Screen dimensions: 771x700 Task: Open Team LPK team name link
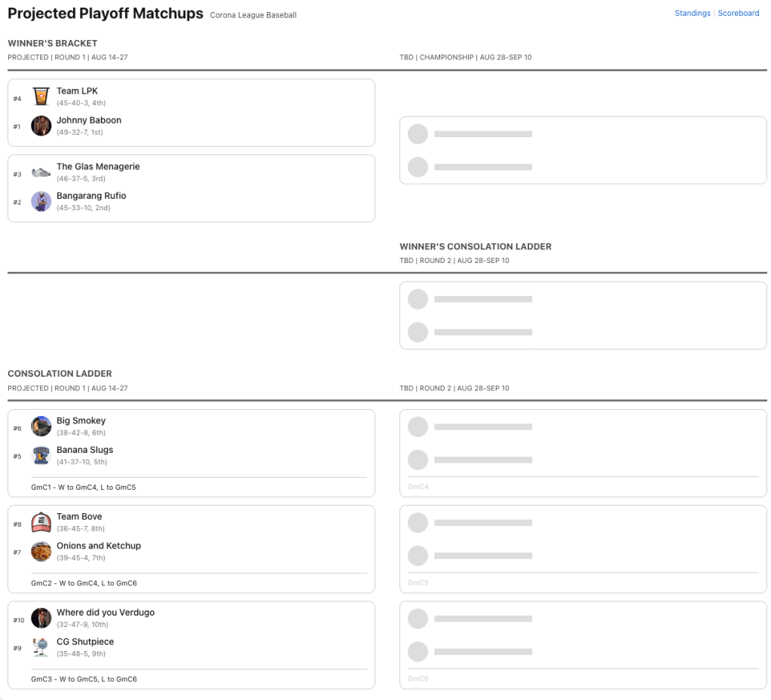click(x=77, y=91)
